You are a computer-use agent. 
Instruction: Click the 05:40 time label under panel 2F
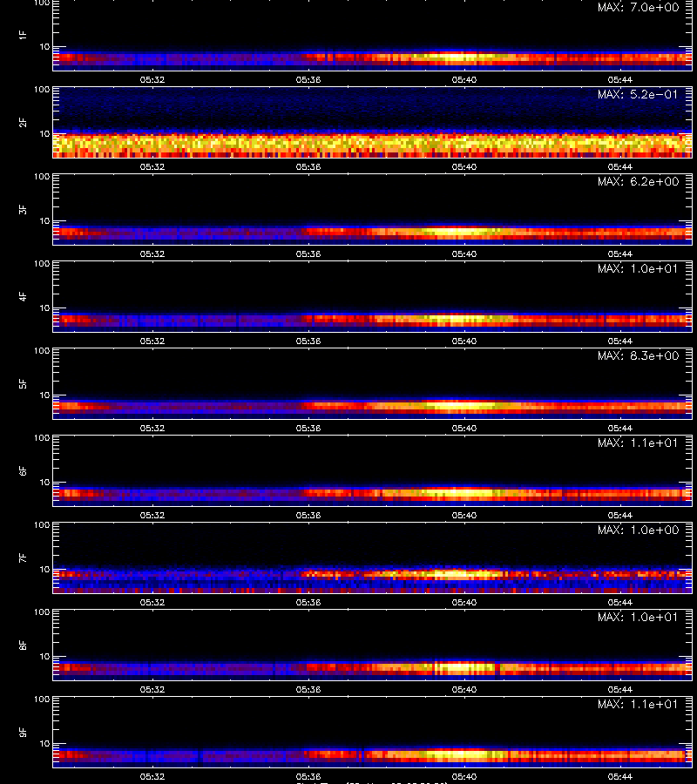pyautogui.click(x=464, y=167)
